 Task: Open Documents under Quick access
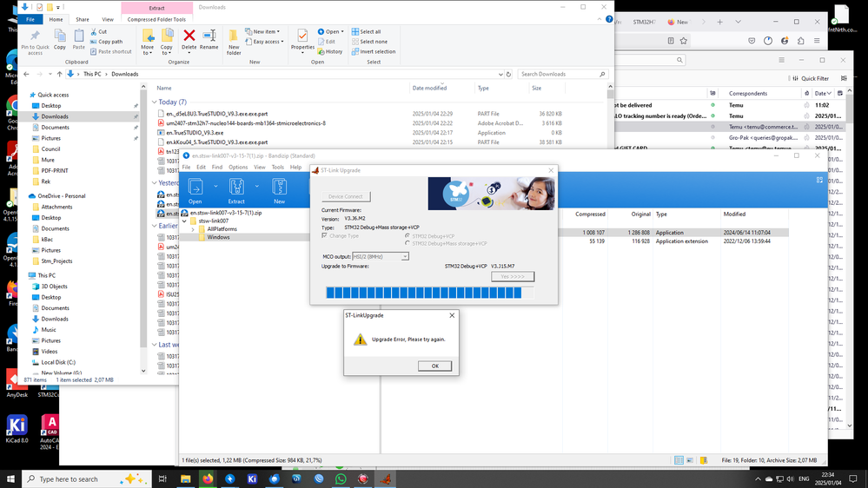[55, 128]
